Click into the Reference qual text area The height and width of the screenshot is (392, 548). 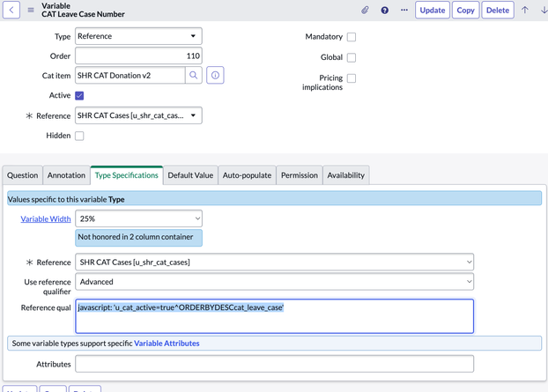point(274,316)
